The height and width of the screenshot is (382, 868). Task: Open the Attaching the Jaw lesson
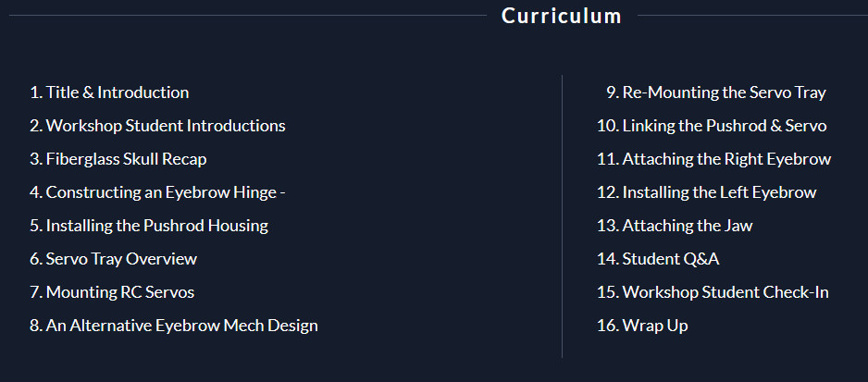(x=675, y=226)
